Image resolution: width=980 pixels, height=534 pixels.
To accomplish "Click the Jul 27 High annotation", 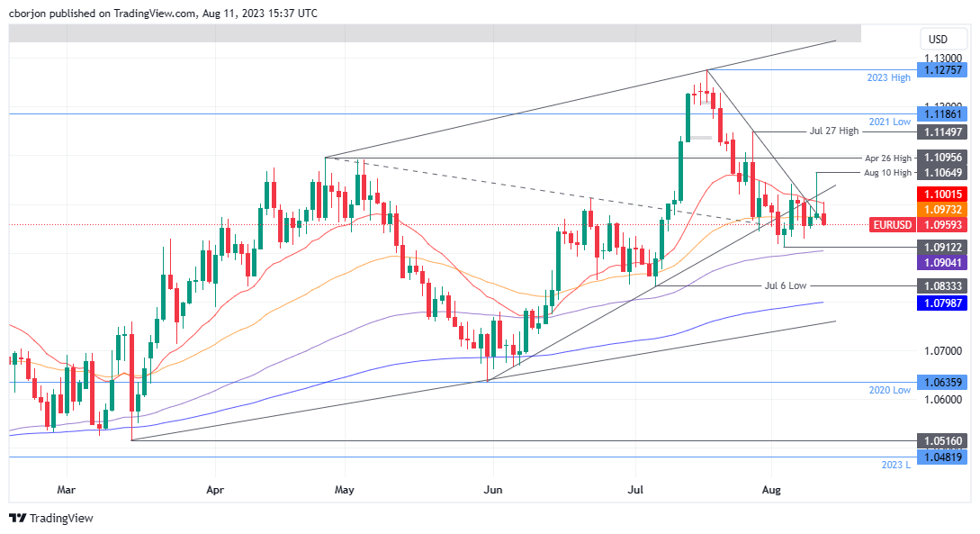I will coord(834,131).
